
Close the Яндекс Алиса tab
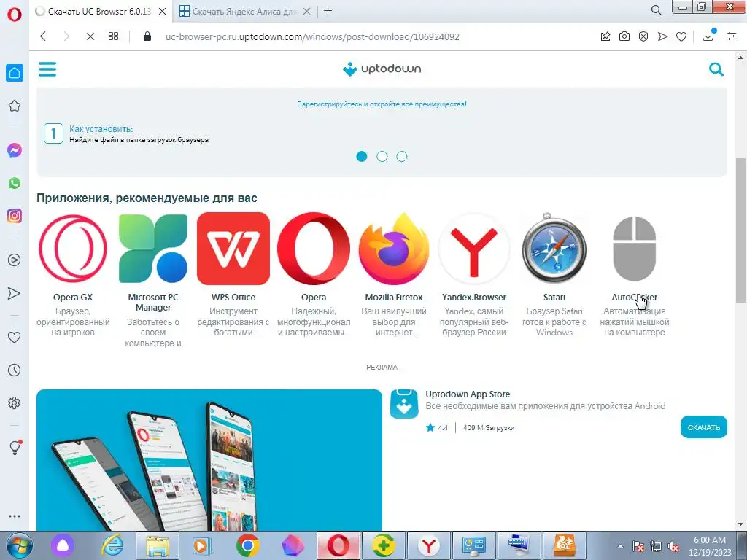click(x=307, y=12)
